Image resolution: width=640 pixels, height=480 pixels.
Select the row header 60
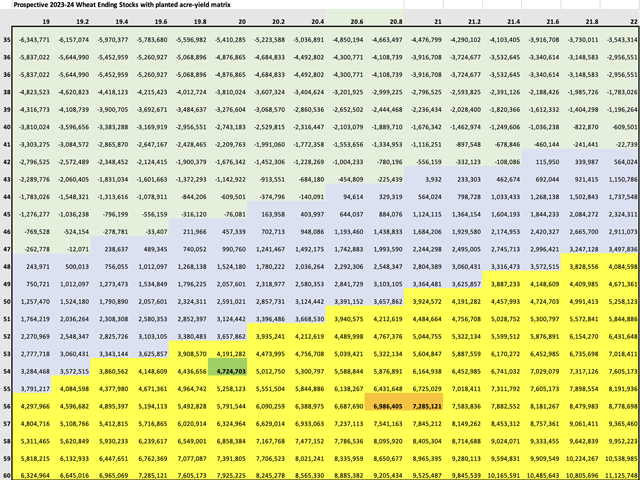click(7, 462)
